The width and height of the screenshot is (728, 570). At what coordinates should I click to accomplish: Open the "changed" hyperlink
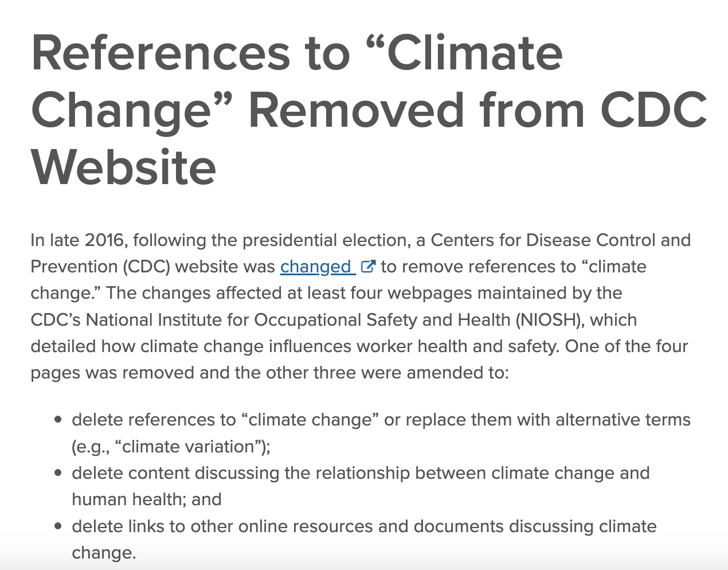[315, 267]
